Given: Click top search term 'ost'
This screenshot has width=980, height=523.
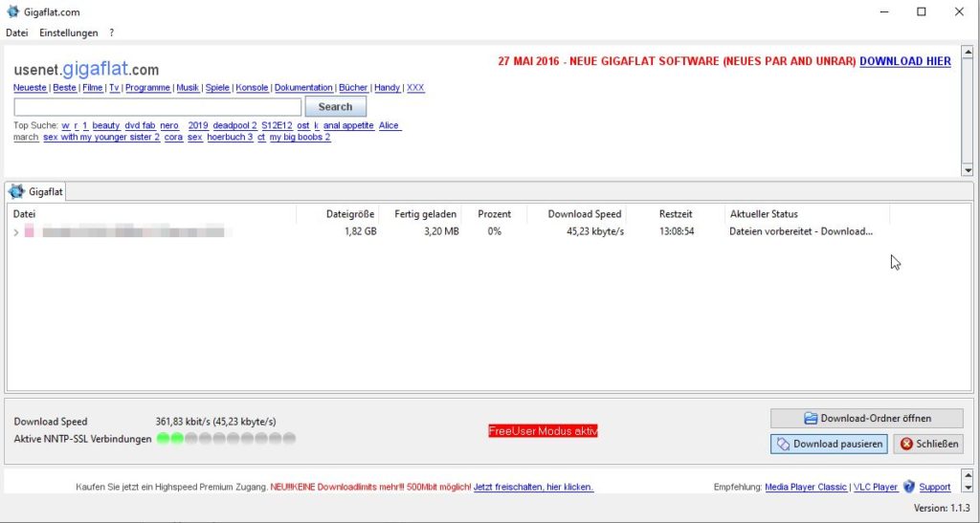Looking at the screenshot, I should click(303, 125).
